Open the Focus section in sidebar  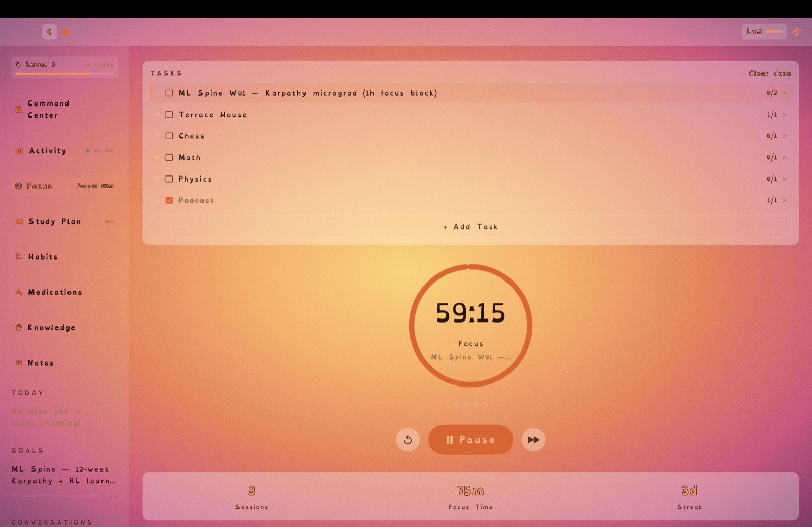pos(64,186)
